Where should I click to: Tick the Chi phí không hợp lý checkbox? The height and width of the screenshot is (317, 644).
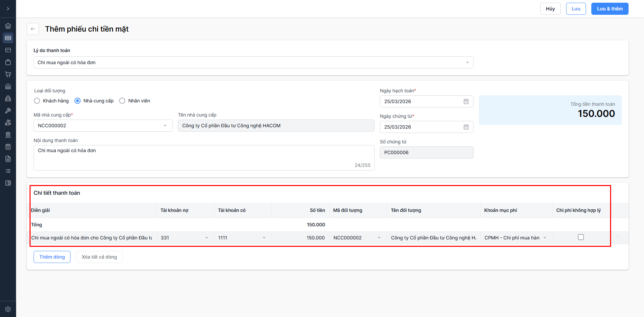click(x=581, y=237)
